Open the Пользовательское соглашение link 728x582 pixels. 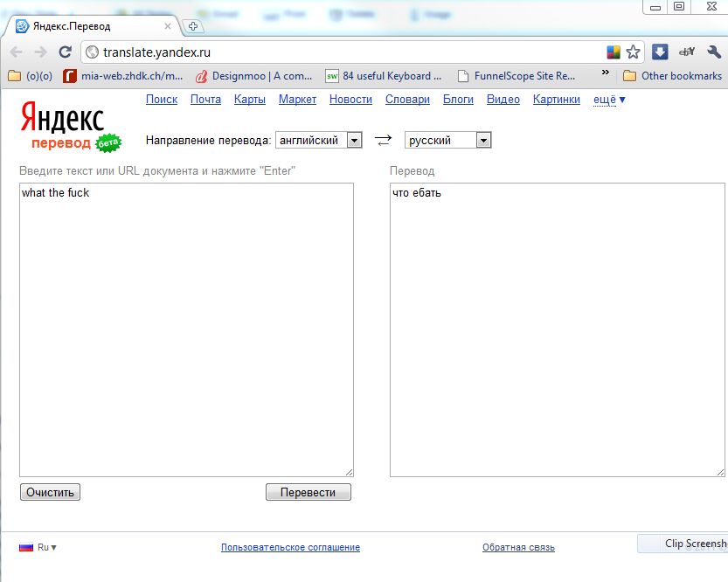click(290, 548)
